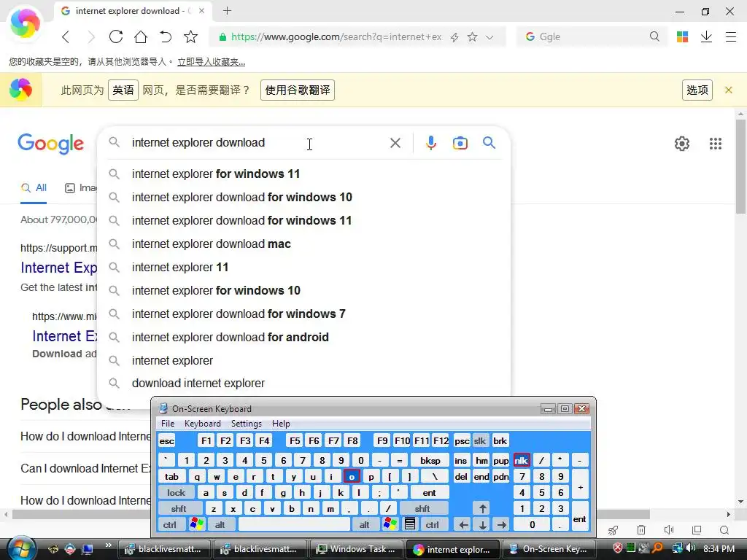
Task: Click trash icon in browser status bar
Action: [x=641, y=530]
